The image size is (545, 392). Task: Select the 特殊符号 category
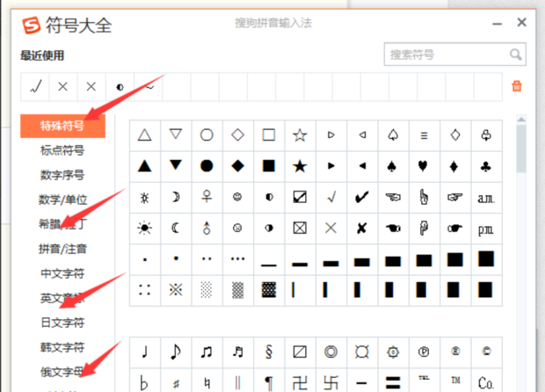tap(62, 126)
